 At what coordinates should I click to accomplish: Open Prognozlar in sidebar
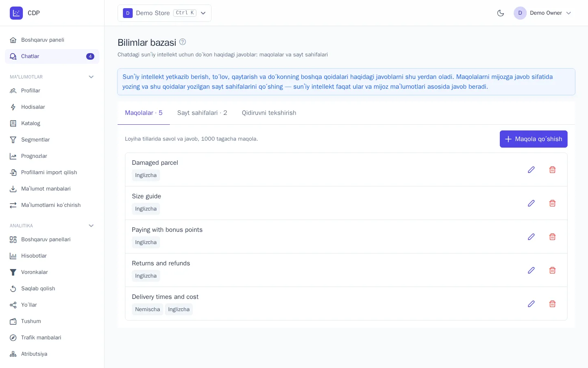[x=52, y=156]
